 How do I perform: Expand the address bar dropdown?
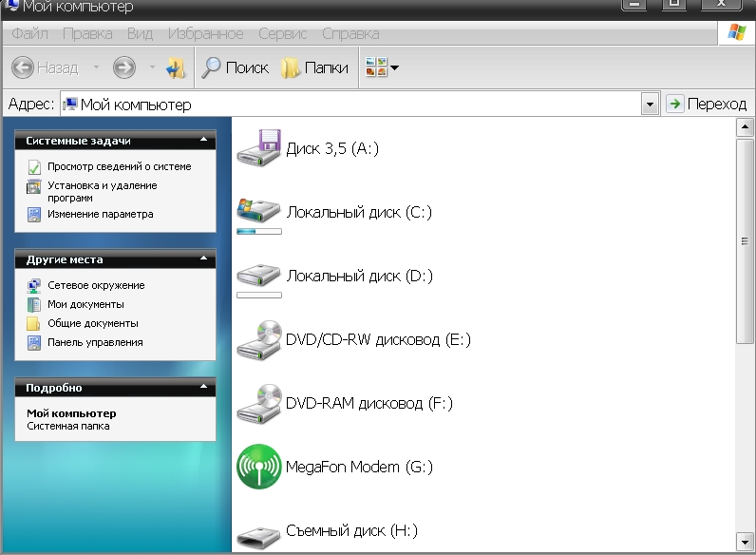point(650,105)
